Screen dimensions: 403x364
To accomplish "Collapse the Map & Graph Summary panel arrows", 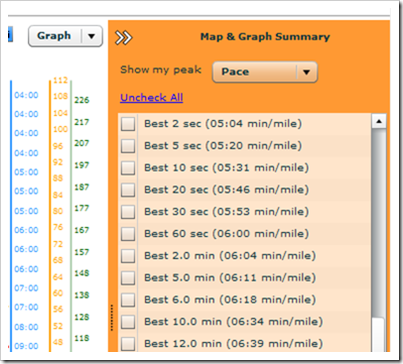I will (x=123, y=38).
